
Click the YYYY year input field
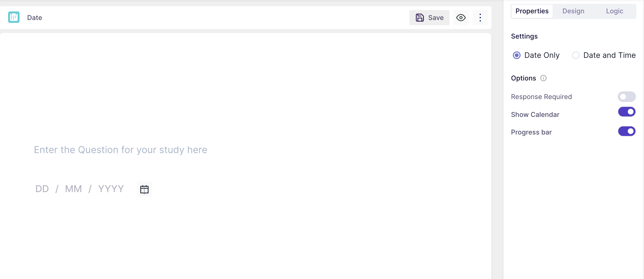pyautogui.click(x=111, y=189)
